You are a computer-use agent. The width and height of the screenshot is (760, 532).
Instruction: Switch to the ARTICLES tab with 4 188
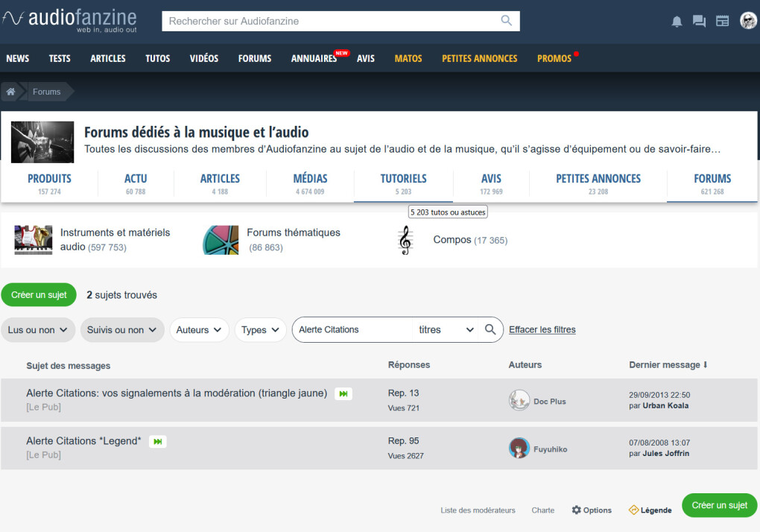220,183
